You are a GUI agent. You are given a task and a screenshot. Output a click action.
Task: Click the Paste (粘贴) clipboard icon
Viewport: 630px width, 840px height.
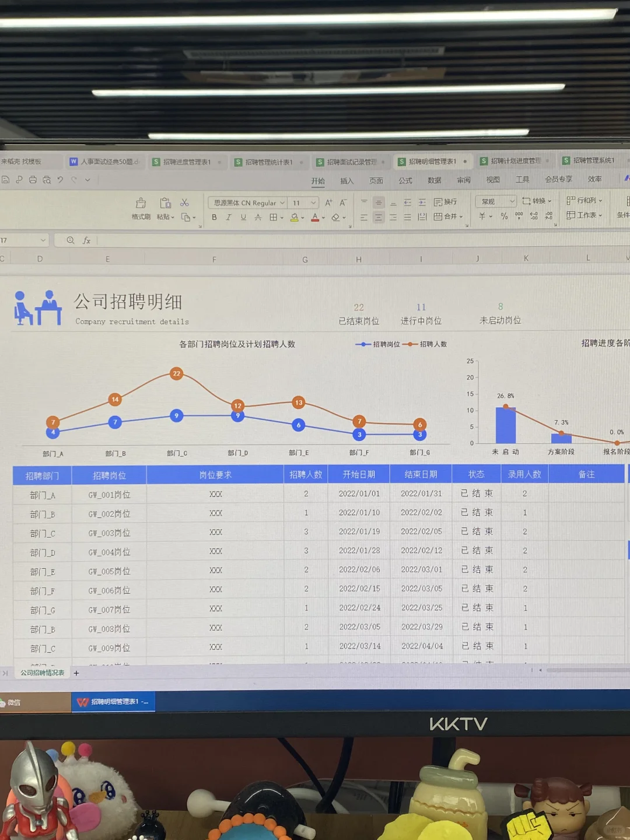(x=165, y=203)
